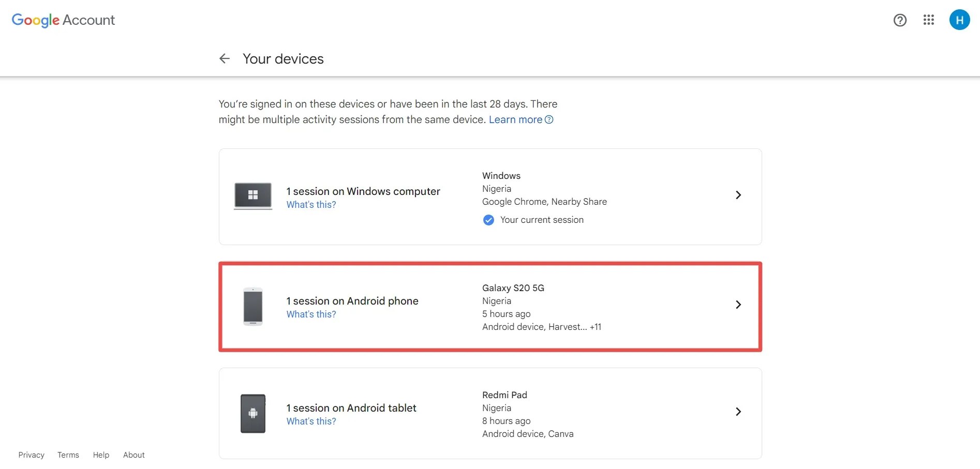The height and width of the screenshot is (469, 980).
Task: Open the Learn more link
Action: 515,119
